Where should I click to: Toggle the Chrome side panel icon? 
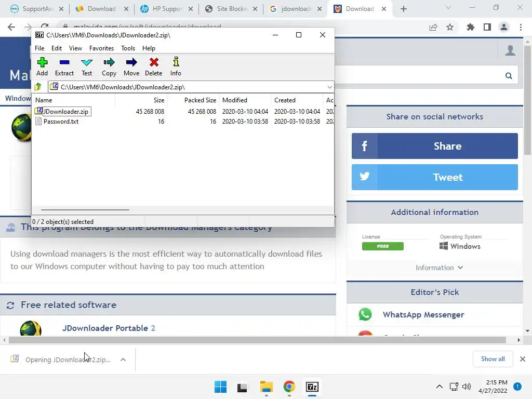[487, 27]
